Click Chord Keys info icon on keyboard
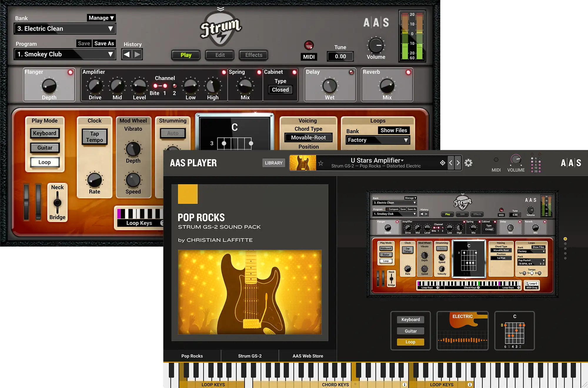Image resolution: width=588 pixels, height=388 pixels. (x=405, y=384)
